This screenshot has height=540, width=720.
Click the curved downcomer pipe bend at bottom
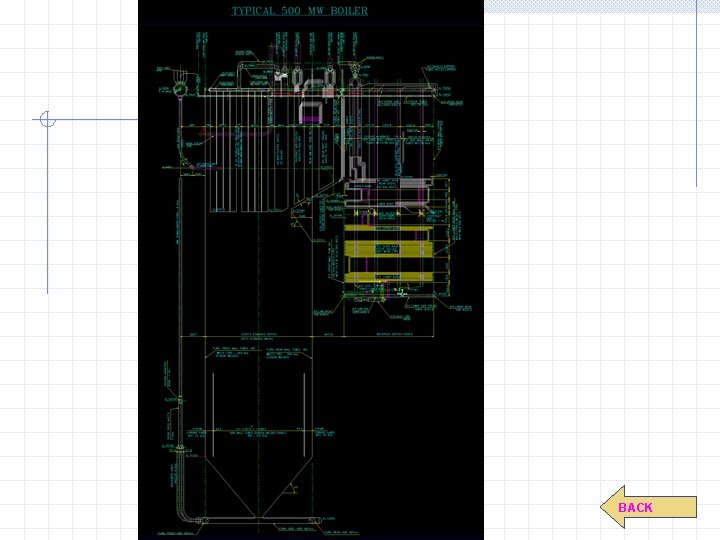pos(185,512)
